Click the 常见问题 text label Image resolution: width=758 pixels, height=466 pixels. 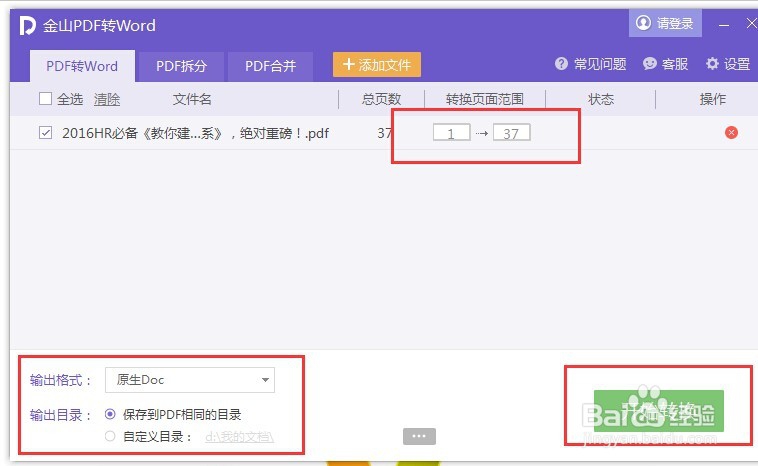(600, 64)
